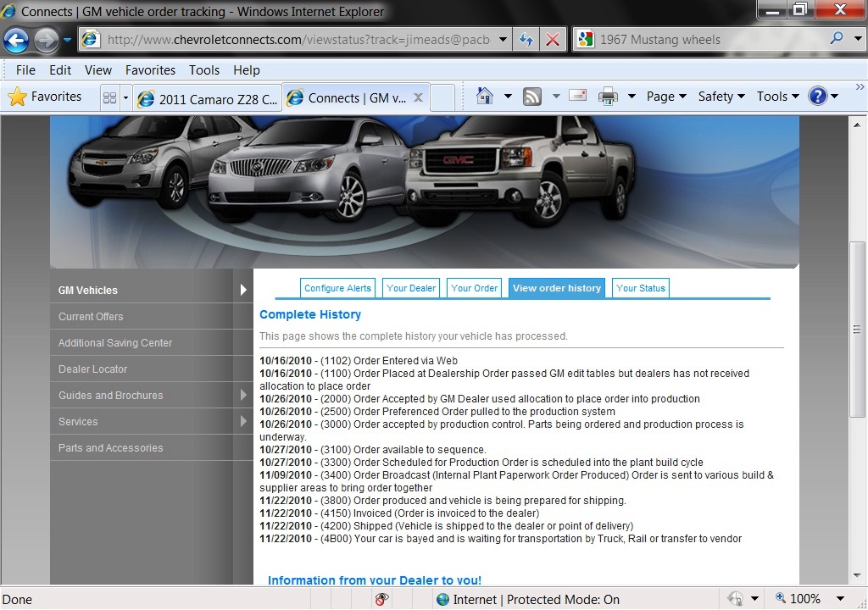Screen dimensions: 868x610
Task: Click the Quick Tabs grid icon
Action: (109, 98)
